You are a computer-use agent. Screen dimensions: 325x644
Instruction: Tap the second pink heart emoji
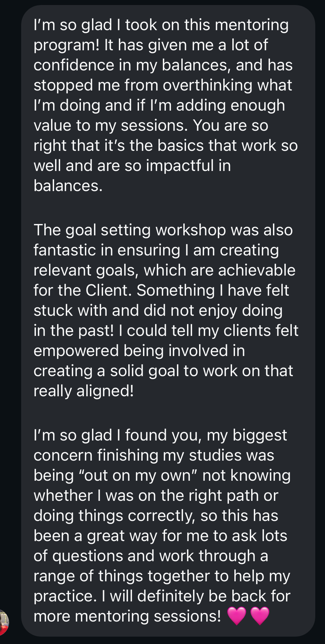click(260, 616)
